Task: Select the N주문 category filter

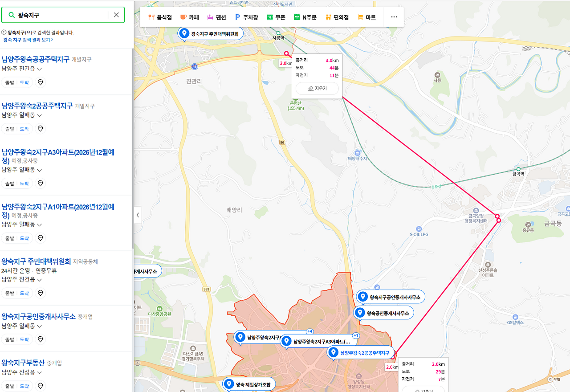Action: [x=305, y=17]
